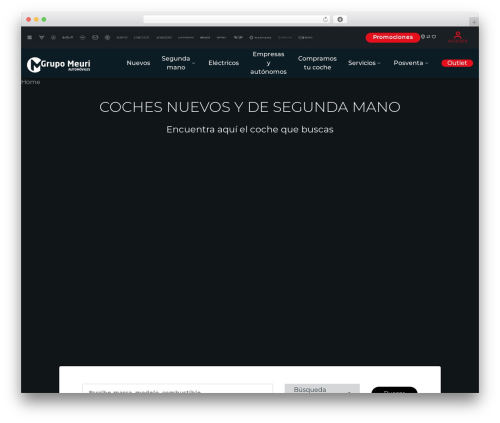The image size is (500, 423).
Task: Click the striped brand logo beside Cupra
Action: pyautogui.click(x=30, y=37)
